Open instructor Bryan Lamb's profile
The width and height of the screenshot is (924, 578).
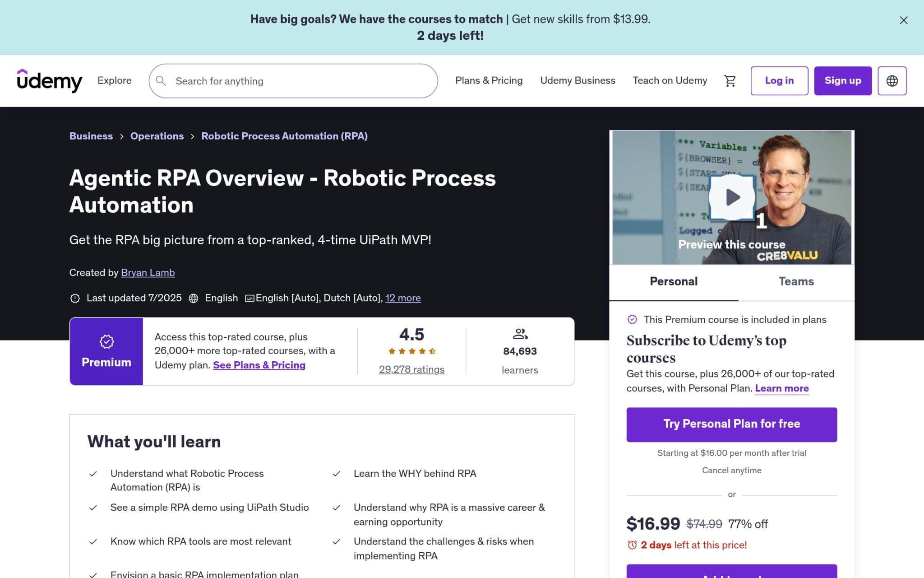[x=148, y=273]
